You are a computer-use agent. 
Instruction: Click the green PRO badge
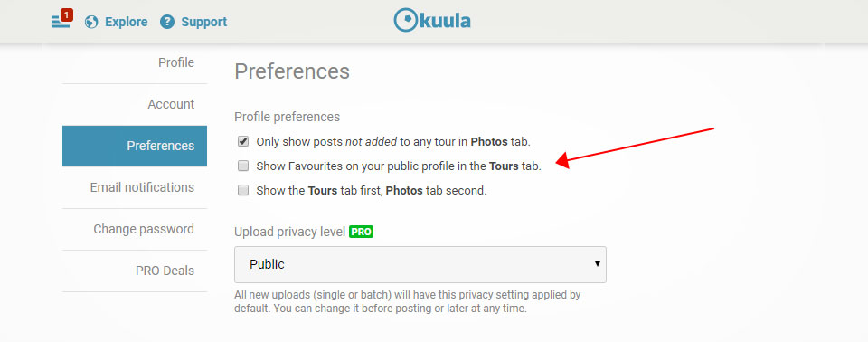[361, 232]
